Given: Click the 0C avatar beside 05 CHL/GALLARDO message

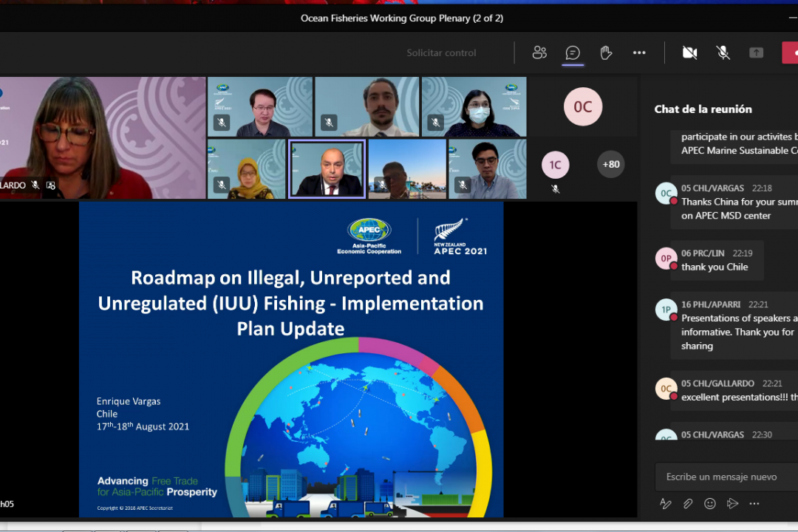Looking at the screenshot, I should 666,389.
